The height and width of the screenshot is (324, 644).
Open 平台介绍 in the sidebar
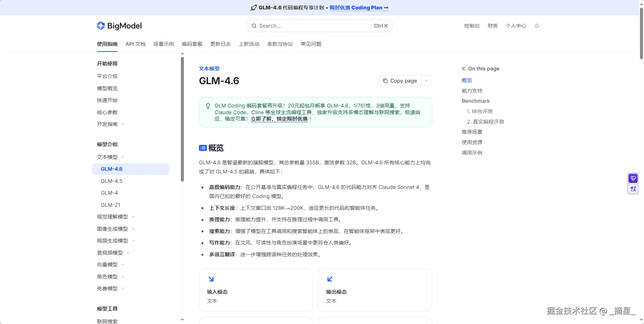click(x=107, y=76)
